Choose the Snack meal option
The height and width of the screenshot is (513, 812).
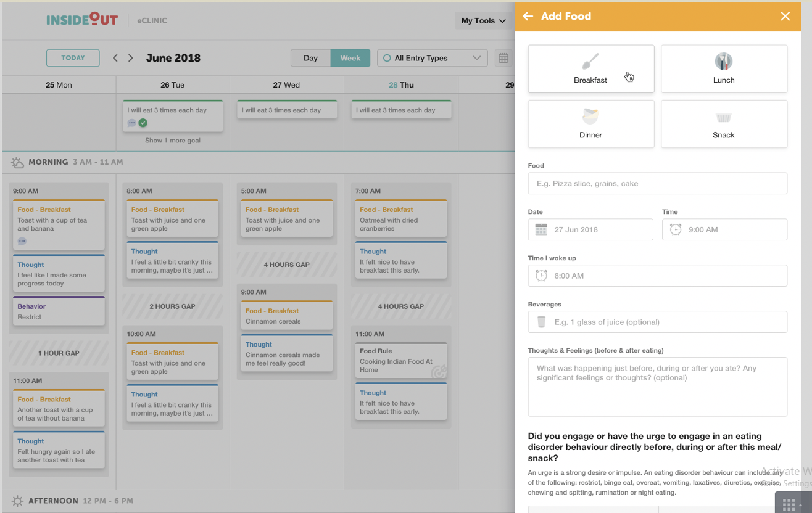[x=724, y=124]
